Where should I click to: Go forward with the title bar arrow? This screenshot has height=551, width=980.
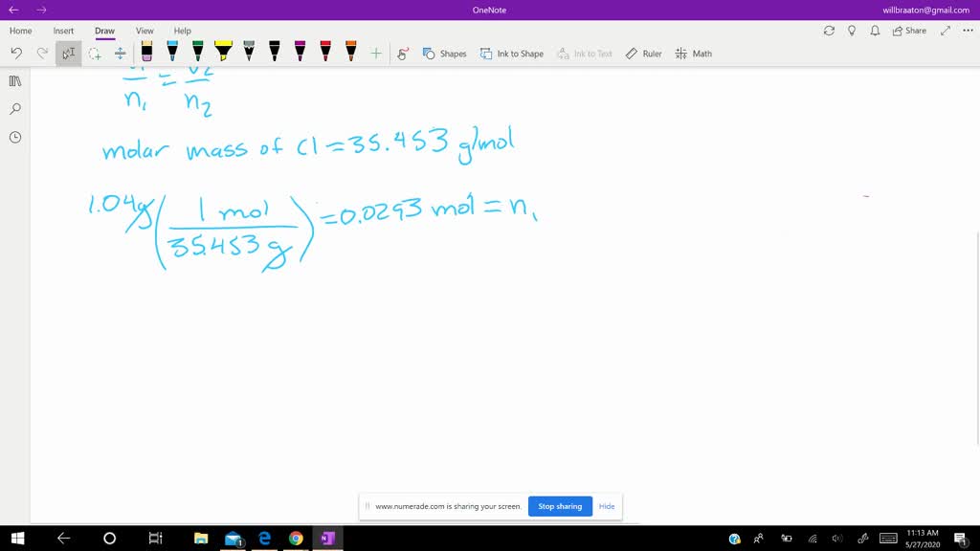pos(41,10)
